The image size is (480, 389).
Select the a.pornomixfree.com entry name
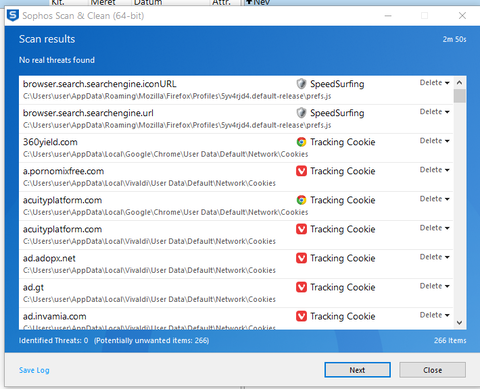tap(63, 171)
